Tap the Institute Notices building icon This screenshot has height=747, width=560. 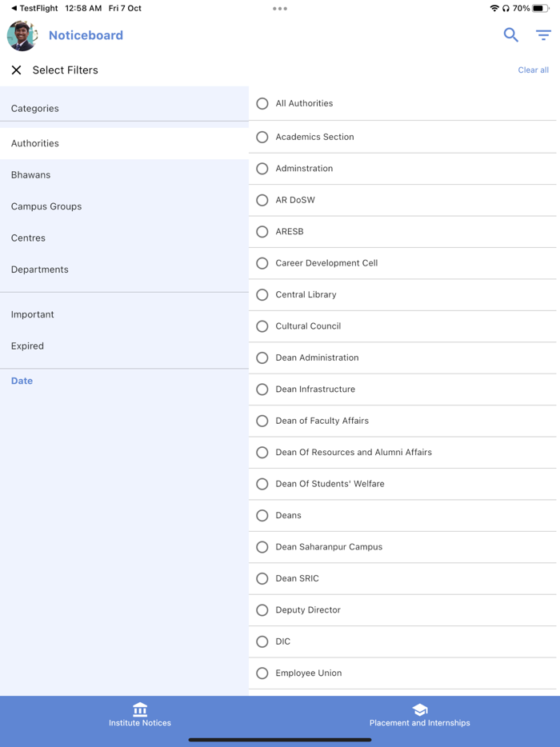(140, 709)
